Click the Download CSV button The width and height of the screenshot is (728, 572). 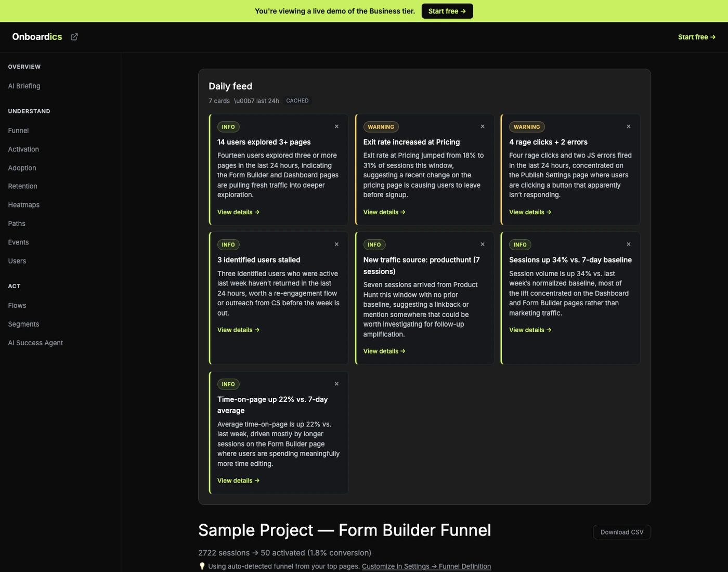(x=621, y=532)
